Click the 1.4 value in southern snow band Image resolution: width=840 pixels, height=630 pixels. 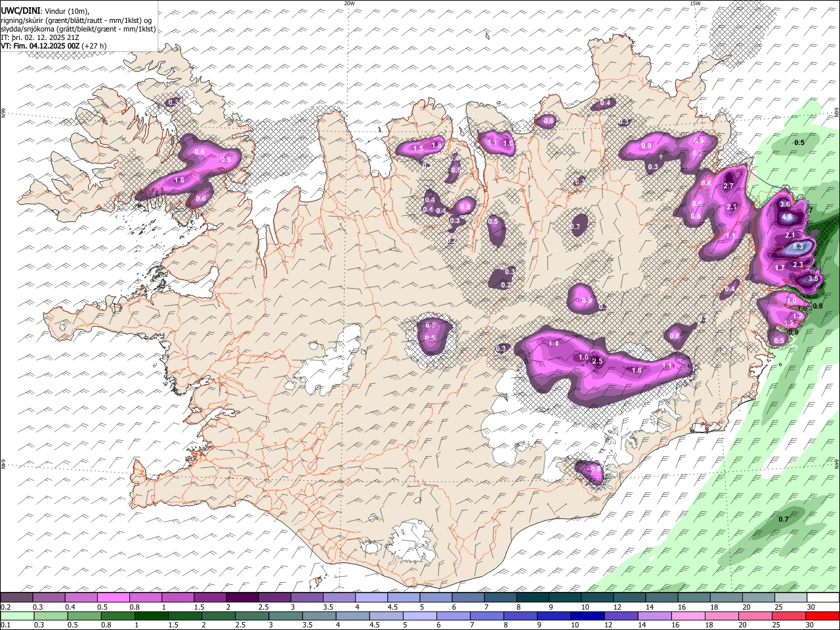click(x=553, y=343)
